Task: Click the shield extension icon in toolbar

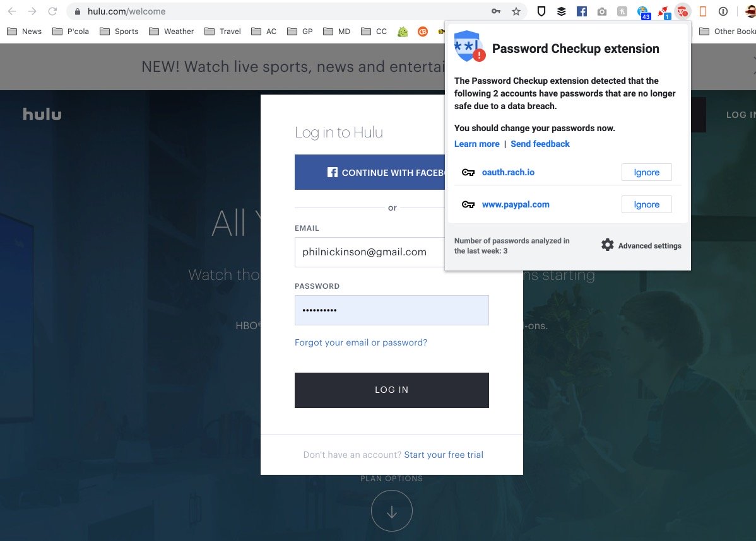Action: pos(541,11)
